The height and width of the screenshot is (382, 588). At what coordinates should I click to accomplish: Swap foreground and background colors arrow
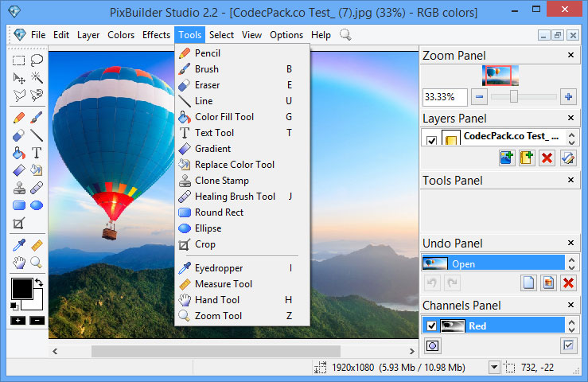[x=38, y=283]
